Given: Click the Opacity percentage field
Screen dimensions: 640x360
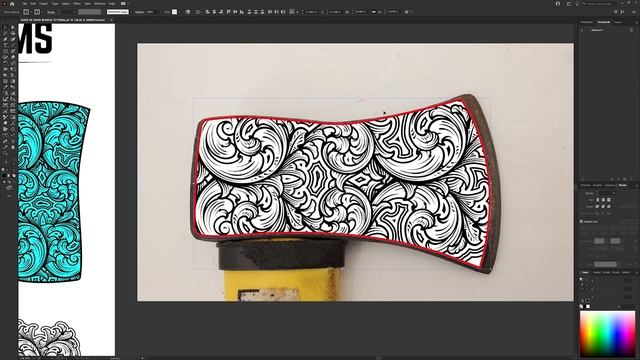Looking at the screenshot, I should tap(150, 12).
